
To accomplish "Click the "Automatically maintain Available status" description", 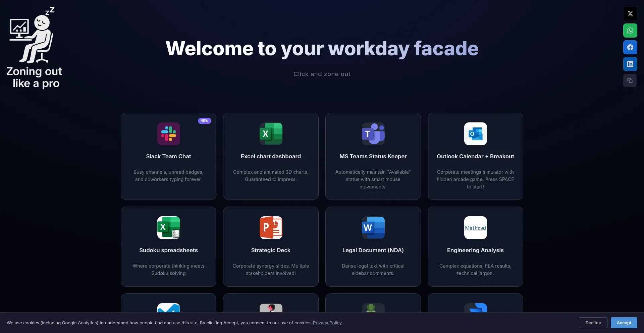I will tap(373, 179).
